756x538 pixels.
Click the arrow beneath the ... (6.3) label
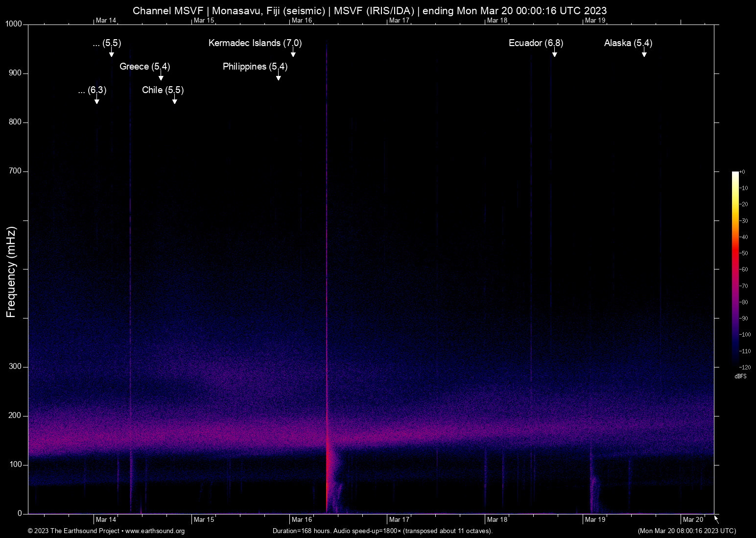96,100
